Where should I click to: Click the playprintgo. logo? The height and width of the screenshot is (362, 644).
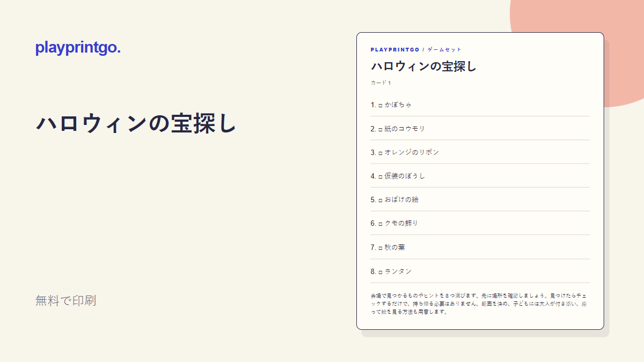coord(78,48)
